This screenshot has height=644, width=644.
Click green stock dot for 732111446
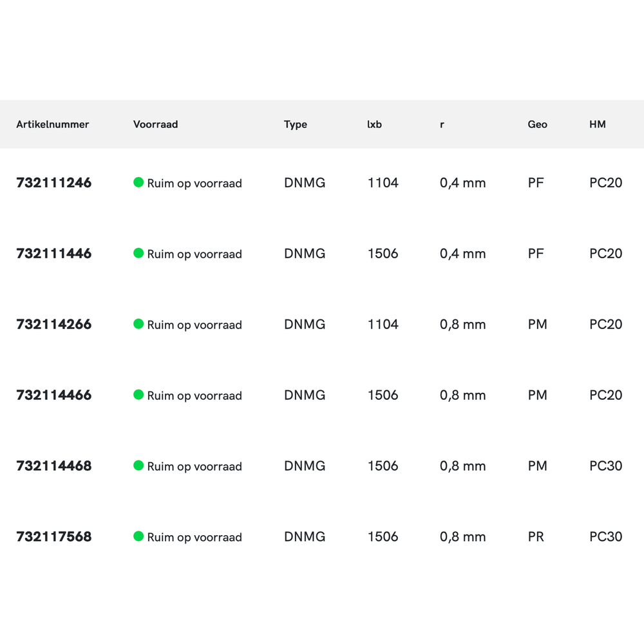coord(138,253)
